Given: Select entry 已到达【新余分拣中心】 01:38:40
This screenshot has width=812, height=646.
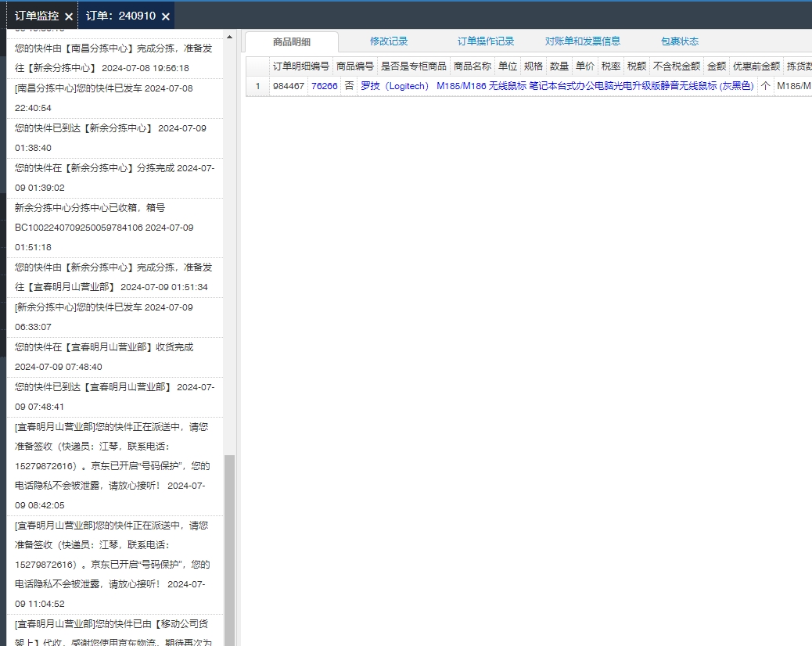Looking at the screenshot, I should point(115,138).
